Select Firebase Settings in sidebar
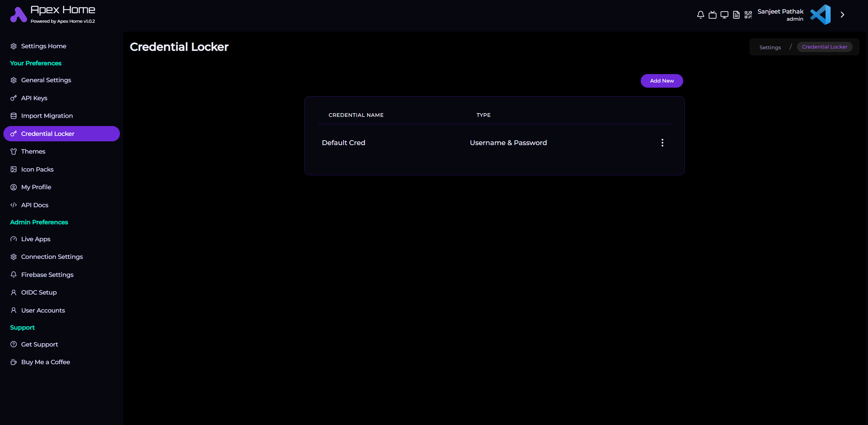This screenshot has height=425, width=868. pos(47,275)
